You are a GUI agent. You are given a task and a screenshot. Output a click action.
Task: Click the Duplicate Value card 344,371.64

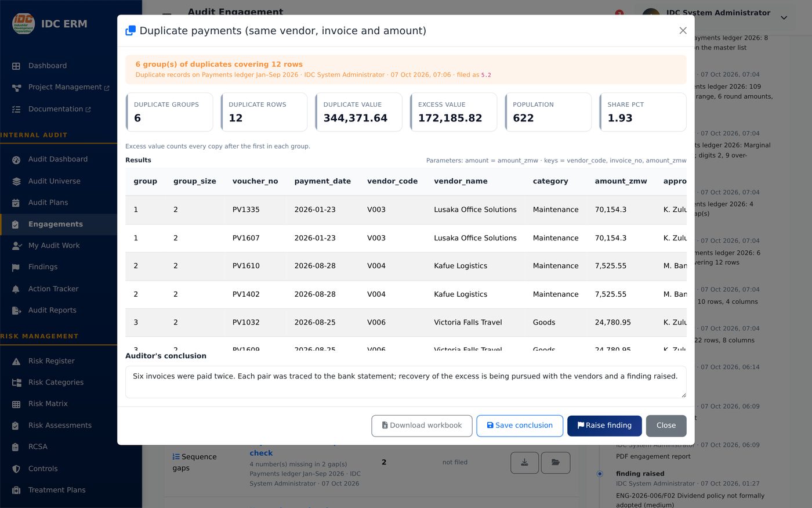[358, 112]
